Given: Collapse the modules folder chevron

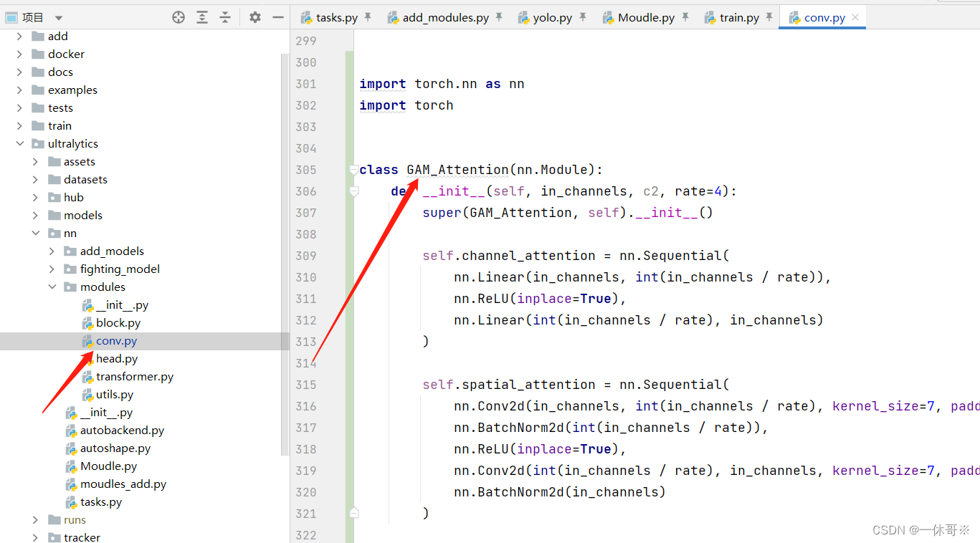Looking at the screenshot, I should 52,287.
